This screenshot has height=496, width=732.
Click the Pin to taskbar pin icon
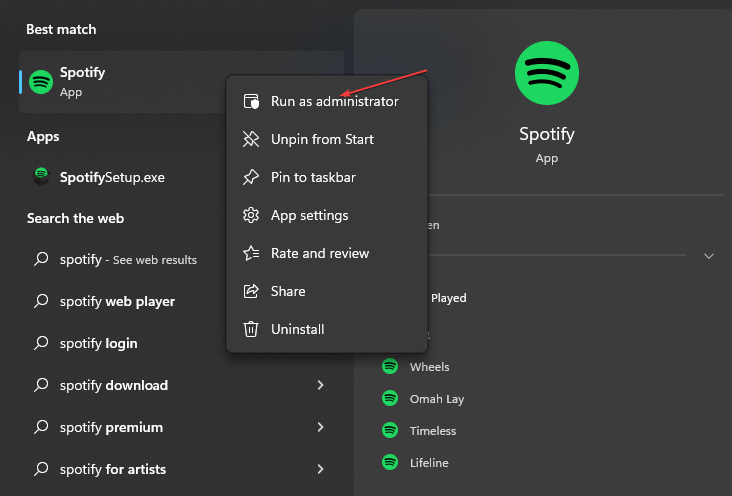251,177
